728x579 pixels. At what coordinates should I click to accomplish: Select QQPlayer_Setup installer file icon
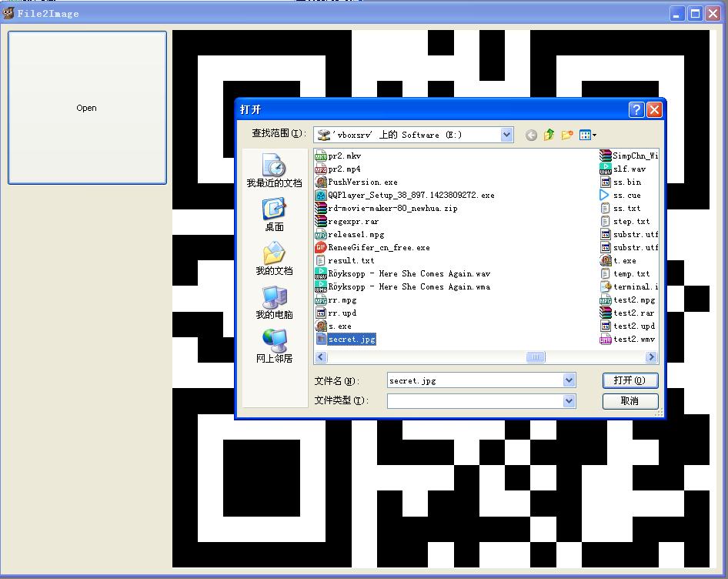tap(321, 195)
